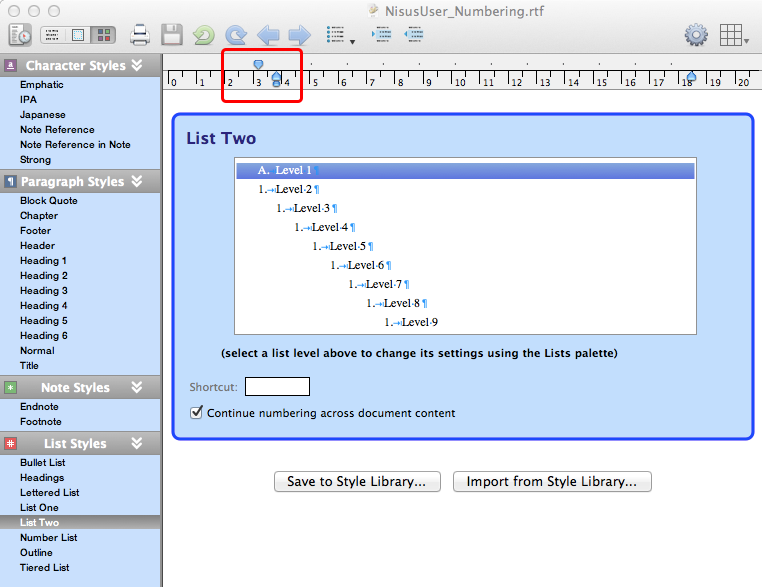This screenshot has width=762, height=587.
Task: Select the Chapter paragraph style
Action: point(39,216)
